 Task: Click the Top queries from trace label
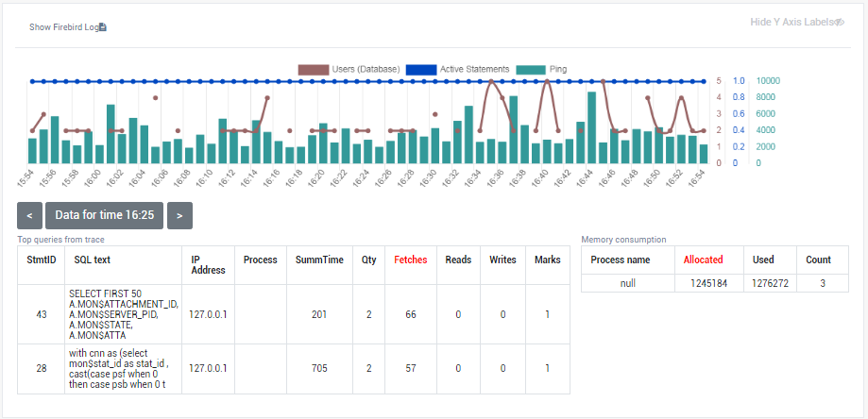click(60, 240)
